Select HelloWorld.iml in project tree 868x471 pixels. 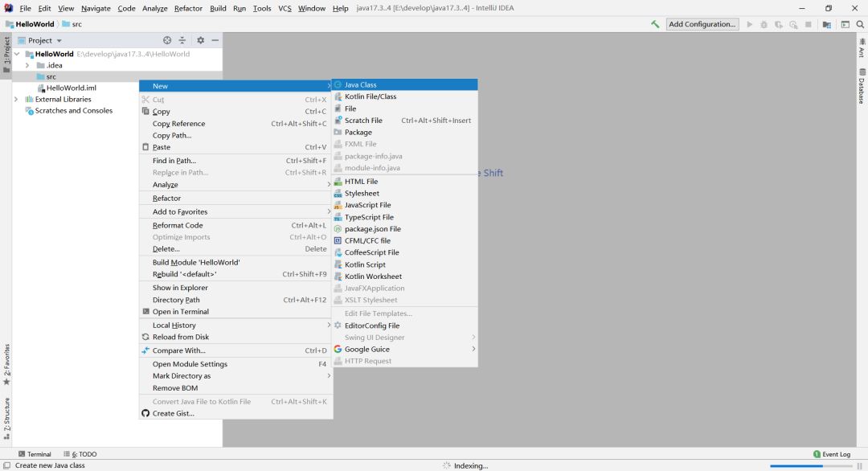tap(67, 88)
